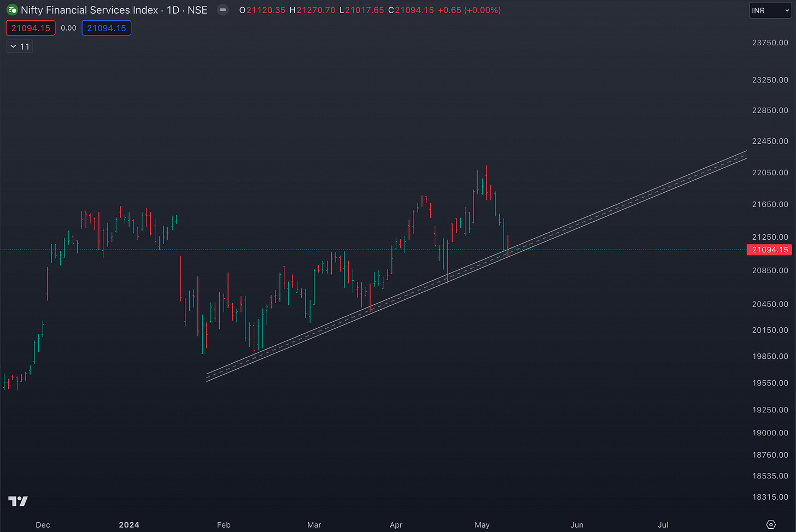
Task: Click the Mar label on time axis
Action: 314,525
